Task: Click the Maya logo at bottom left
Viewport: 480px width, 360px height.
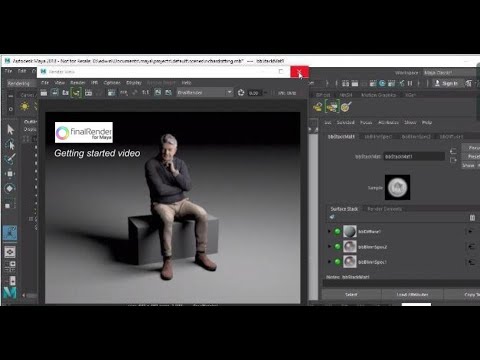Action: click(x=10, y=293)
